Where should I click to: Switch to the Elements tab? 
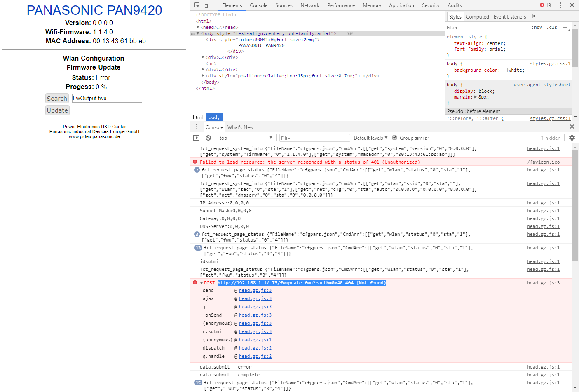[232, 5]
